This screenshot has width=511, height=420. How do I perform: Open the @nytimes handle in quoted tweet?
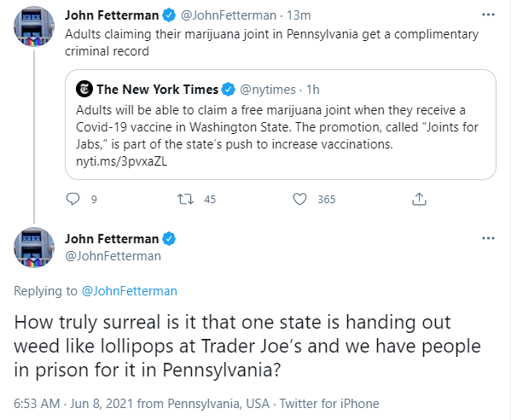coord(268,90)
